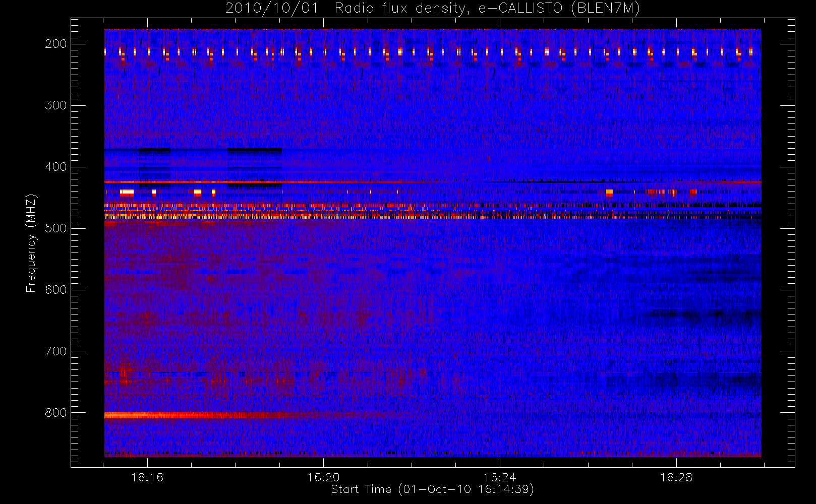Click the 16:16 time tick label
Image resolution: width=816 pixels, height=504 pixels.
tap(147, 477)
